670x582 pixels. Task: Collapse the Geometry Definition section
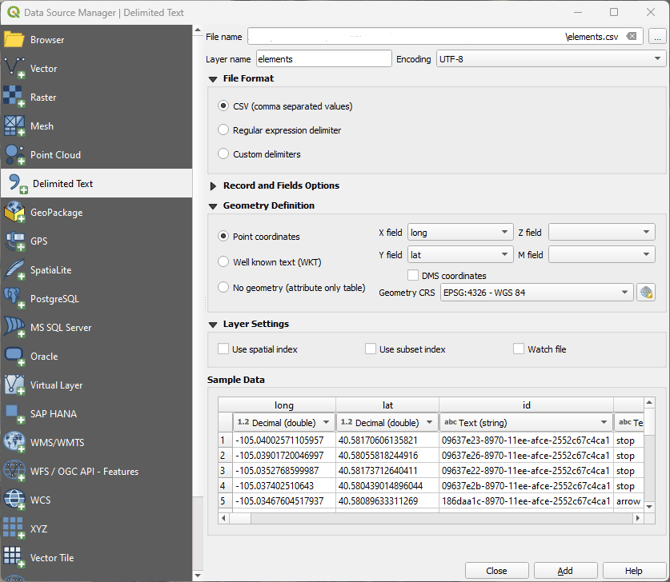coord(213,206)
